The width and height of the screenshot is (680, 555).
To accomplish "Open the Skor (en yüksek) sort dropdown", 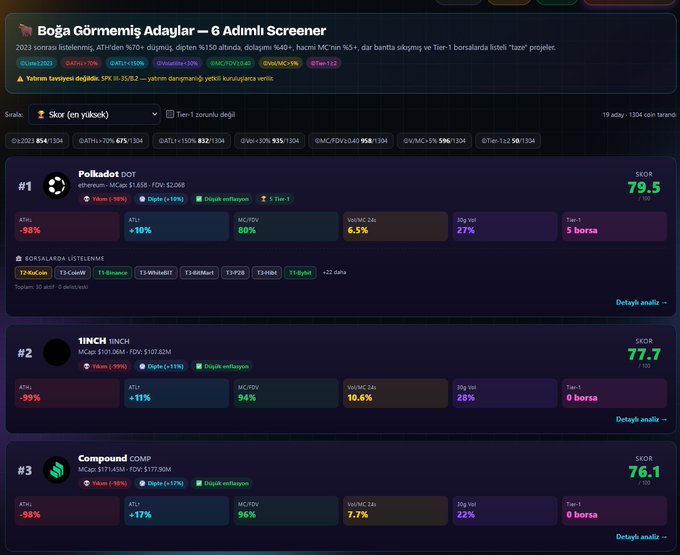I will (x=95, y=114).
